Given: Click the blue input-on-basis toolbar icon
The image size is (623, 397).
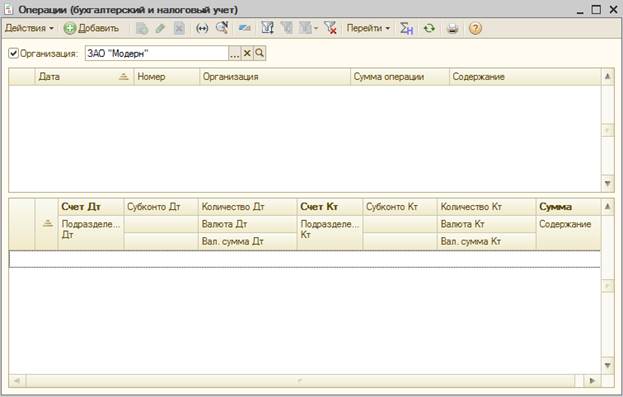Looking at the screenshot, I should pos(244,28).
